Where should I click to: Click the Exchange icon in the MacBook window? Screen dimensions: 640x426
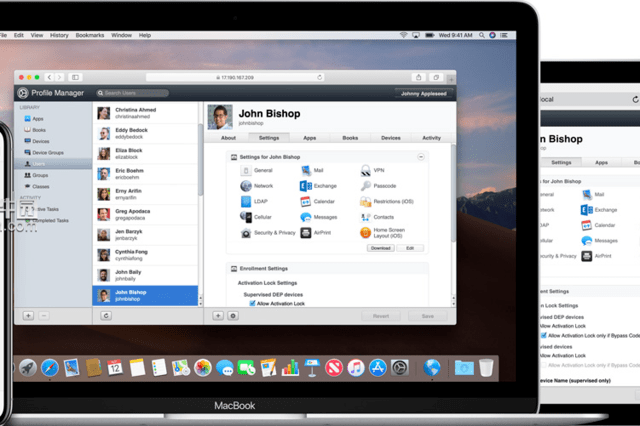point(306,186)
